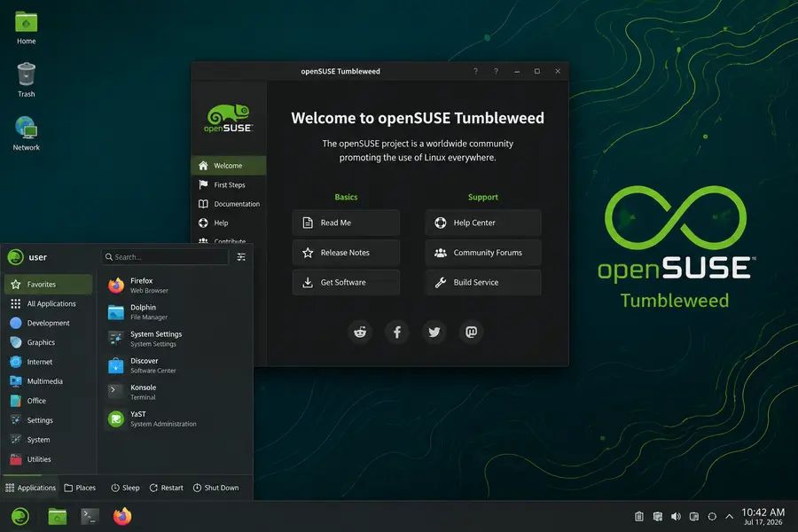The width and height of the screenshot is (798, 532).
Task: Open the volume tray icon
Action: 676,516
